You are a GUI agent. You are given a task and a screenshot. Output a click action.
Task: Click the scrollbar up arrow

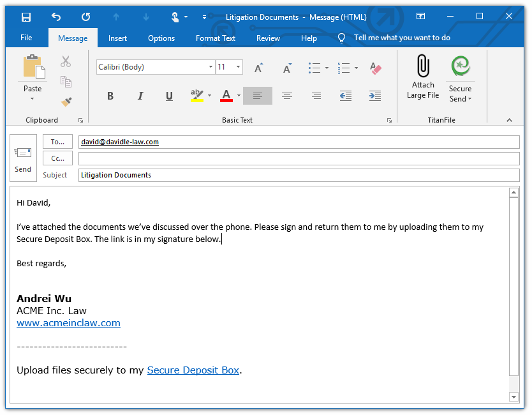click(514, 193)
